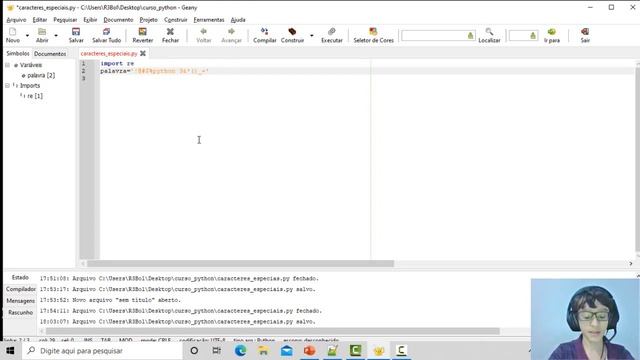This screenshot has height=360, width=640.
Task: Click line 1 'import re' code
Action: pos(117,63)
